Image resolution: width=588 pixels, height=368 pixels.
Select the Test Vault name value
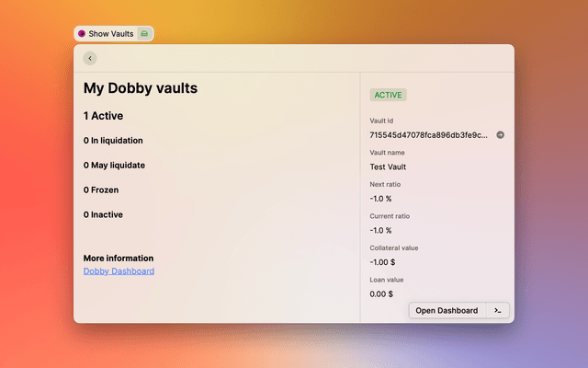point(388,167)
